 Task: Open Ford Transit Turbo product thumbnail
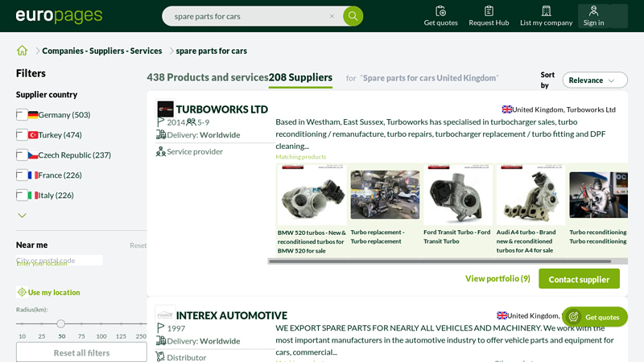pos(458,195)
